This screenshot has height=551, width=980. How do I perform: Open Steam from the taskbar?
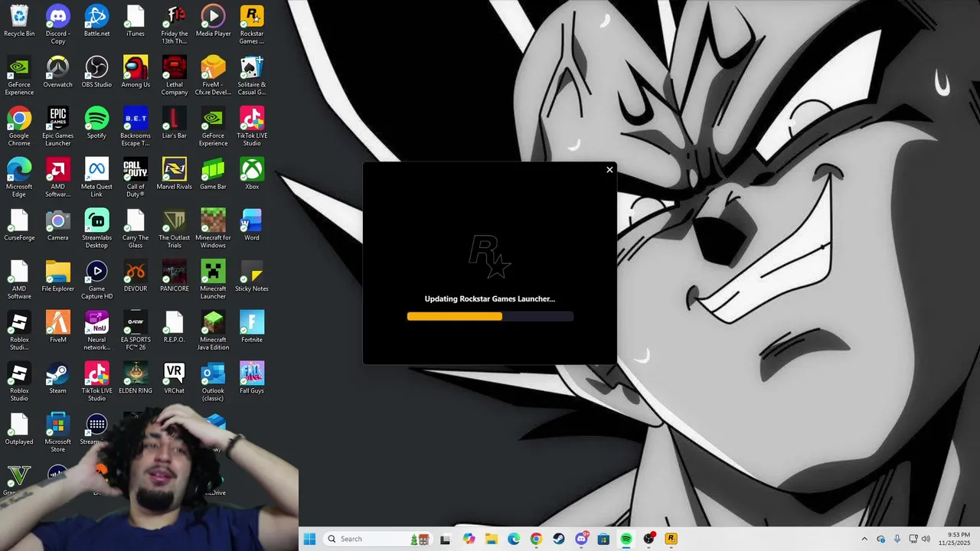coord(558,539)
